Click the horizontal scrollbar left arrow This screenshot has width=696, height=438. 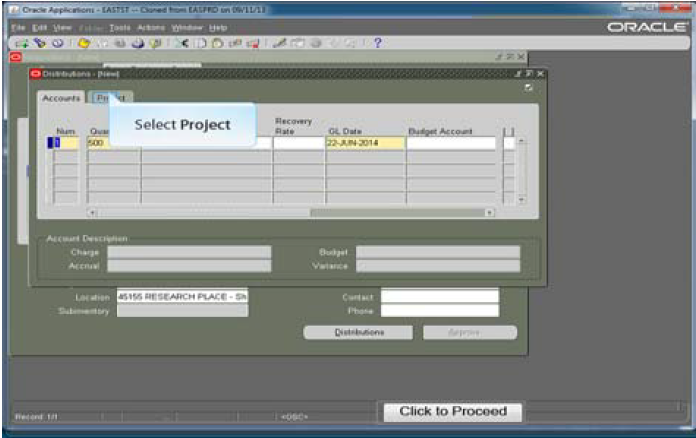[x=92, y=213]
